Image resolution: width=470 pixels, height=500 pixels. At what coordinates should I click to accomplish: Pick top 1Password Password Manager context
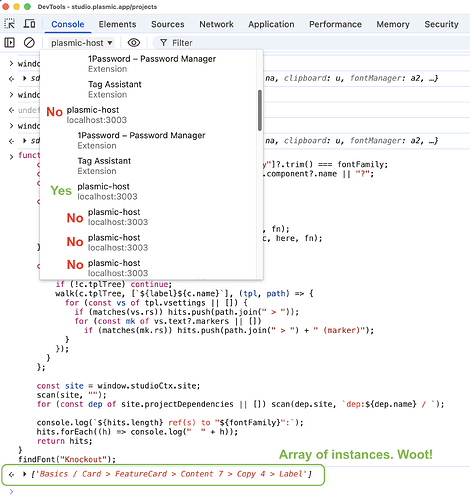click(x=152, y=64)
